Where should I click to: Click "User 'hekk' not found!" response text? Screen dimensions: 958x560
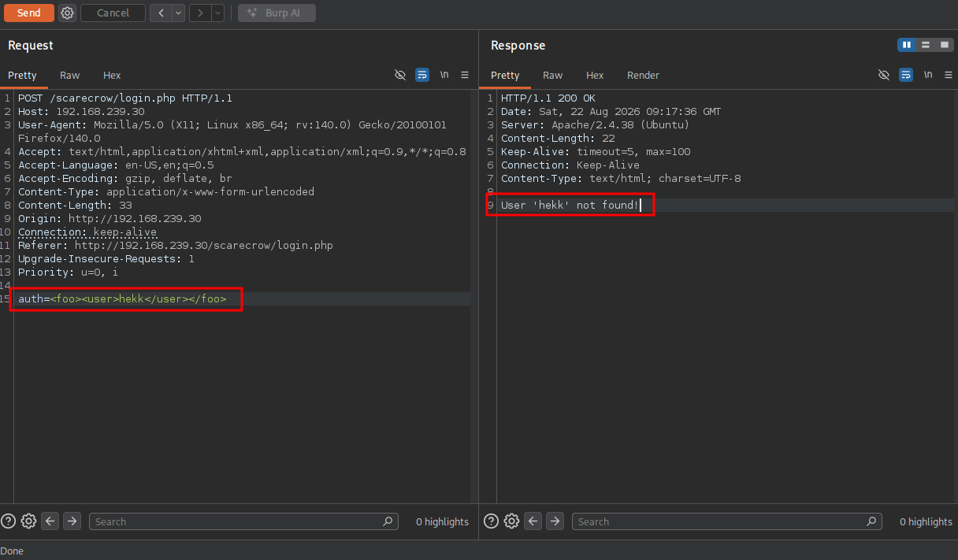[570, 206]
